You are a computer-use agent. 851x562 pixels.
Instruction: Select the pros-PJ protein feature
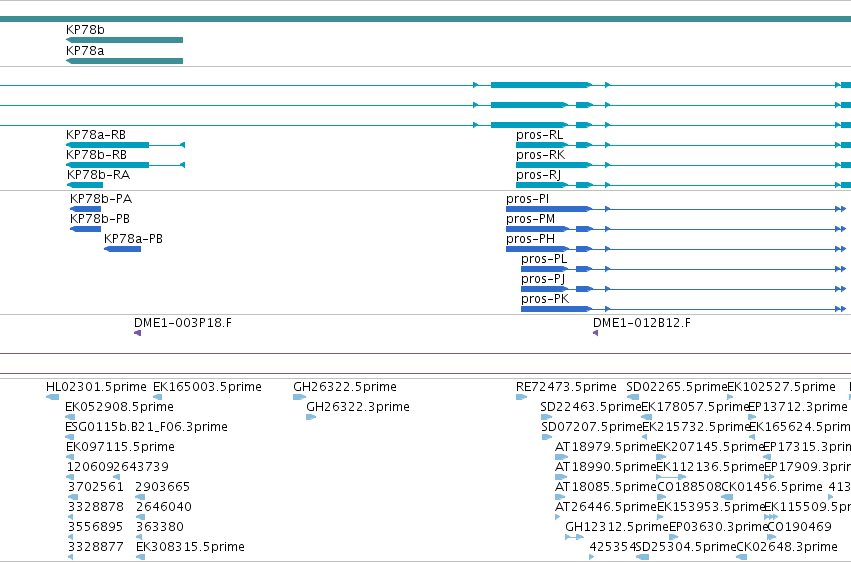point(683,289)
